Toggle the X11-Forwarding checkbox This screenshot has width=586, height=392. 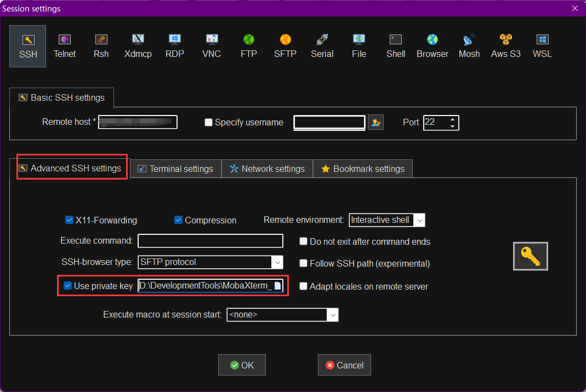pos(69,220)
